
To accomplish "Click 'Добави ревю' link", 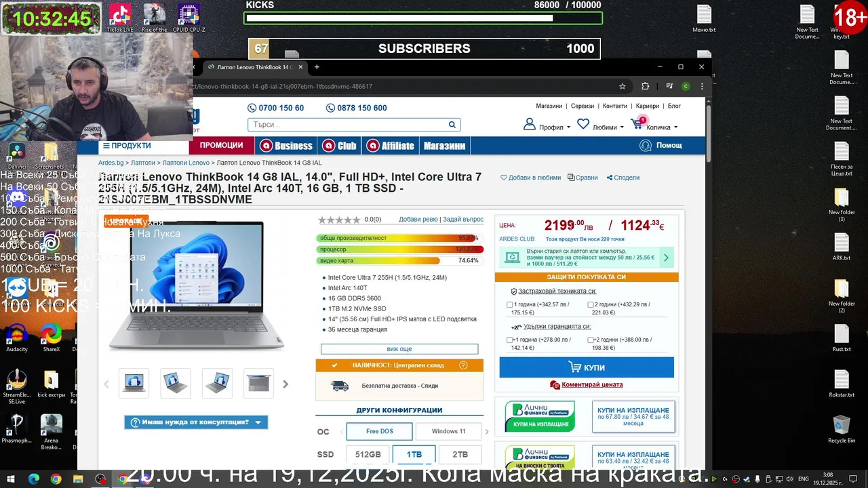I will 418,220.
